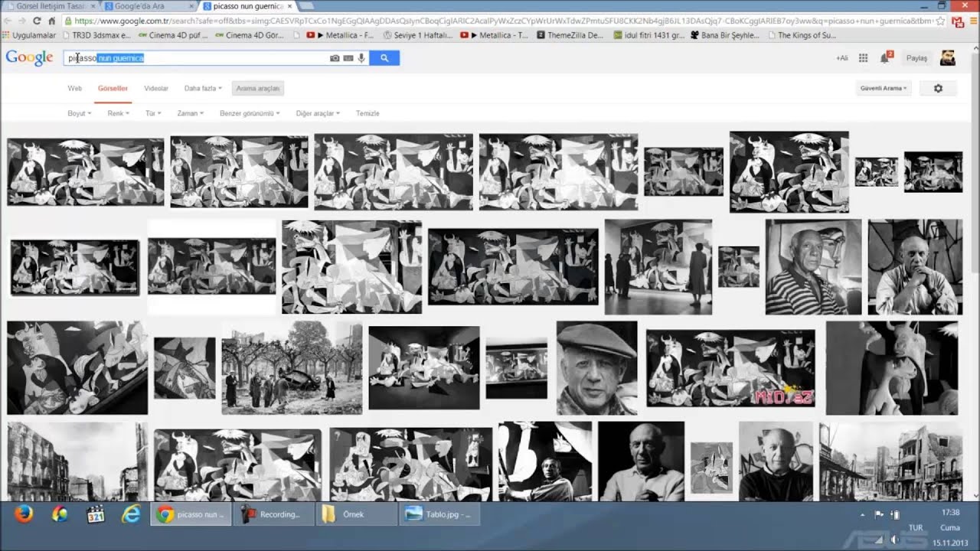The width and height of the screenshot is (980, 551).
Task: Open the account profile picture menu
Action: click(948, 58)
